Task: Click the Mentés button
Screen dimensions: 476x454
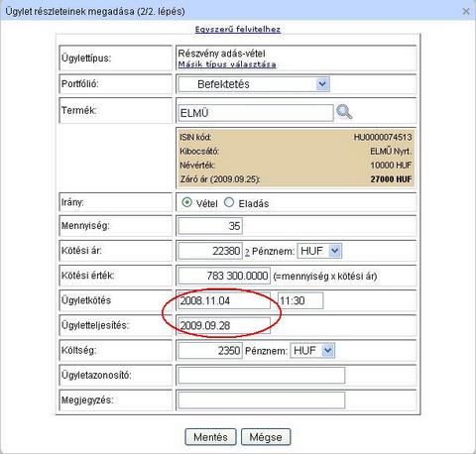Action: (210, 437)
